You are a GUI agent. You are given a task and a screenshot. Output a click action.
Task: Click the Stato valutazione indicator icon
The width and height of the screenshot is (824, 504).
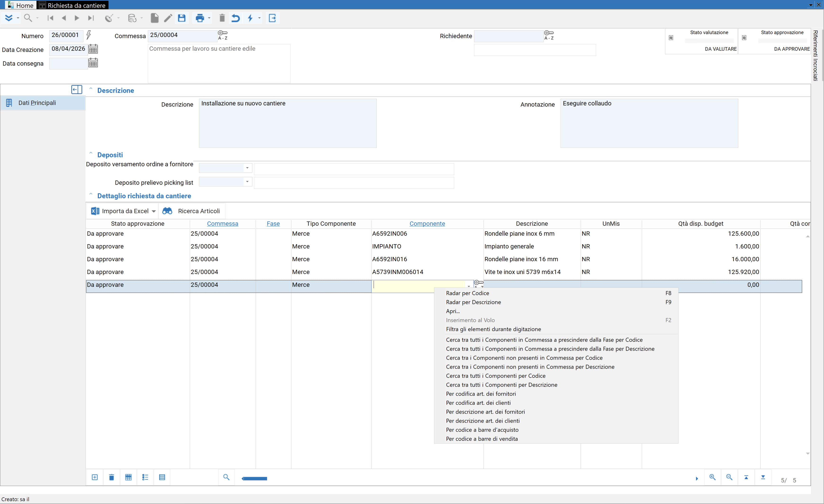coord(671,38)
